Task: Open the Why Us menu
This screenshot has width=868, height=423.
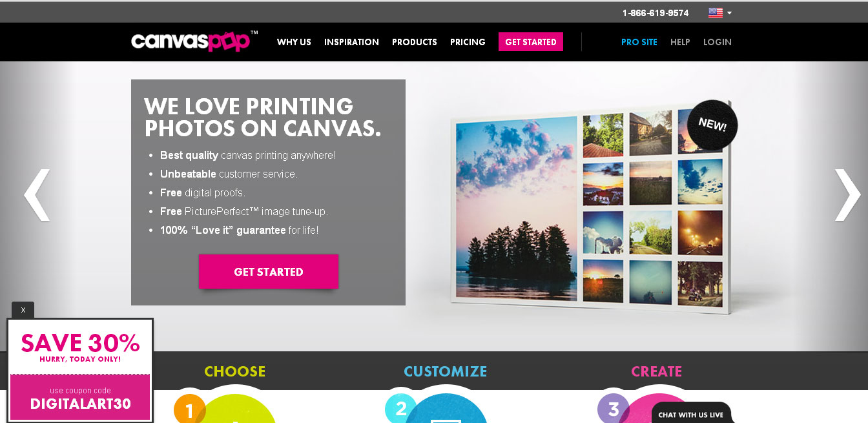Action: tap(294, 42)
